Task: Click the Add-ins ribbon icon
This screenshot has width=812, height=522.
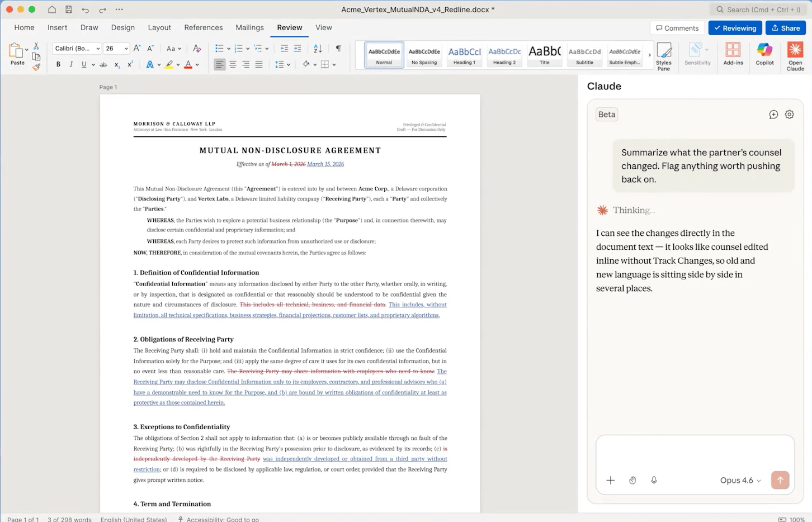Action: (x=733, y=54)
